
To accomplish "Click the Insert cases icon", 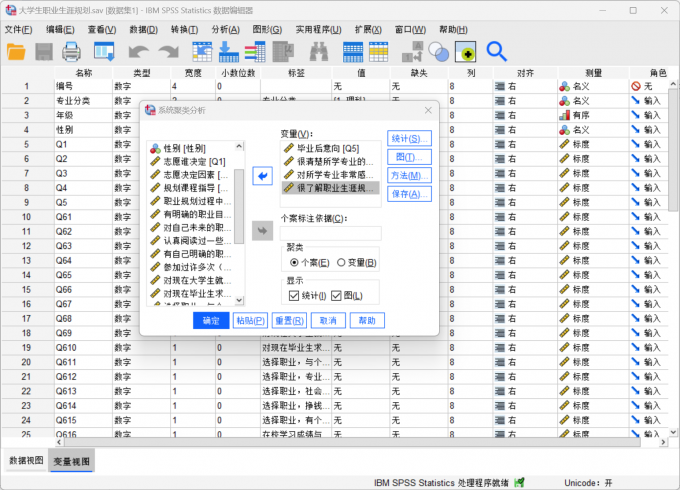I will pos(353,52).
